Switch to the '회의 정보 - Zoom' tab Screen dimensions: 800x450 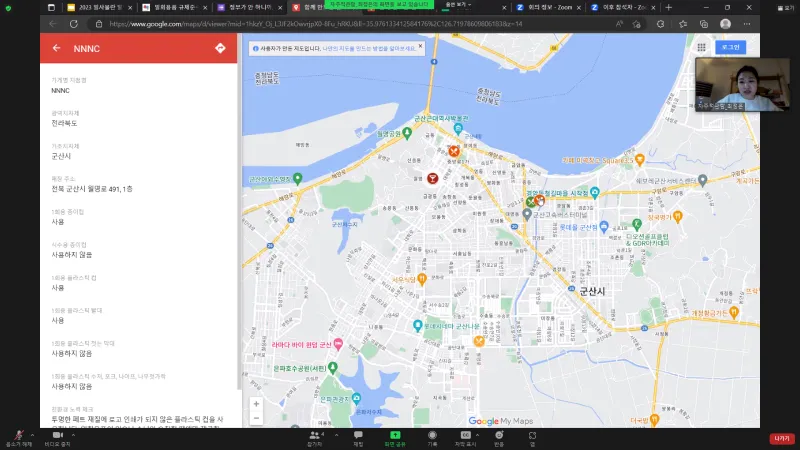(x=548, y=8)
